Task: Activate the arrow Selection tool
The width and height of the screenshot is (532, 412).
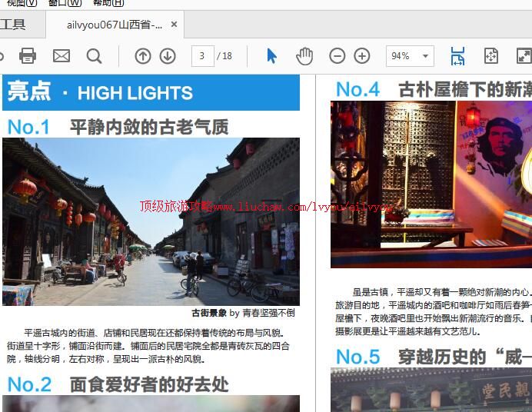Action: point(271,55)
